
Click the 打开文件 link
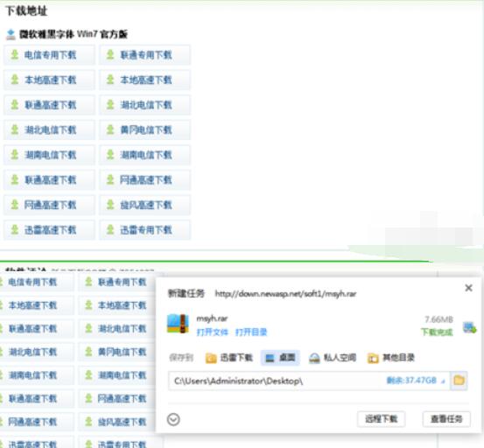pos(213,332)
